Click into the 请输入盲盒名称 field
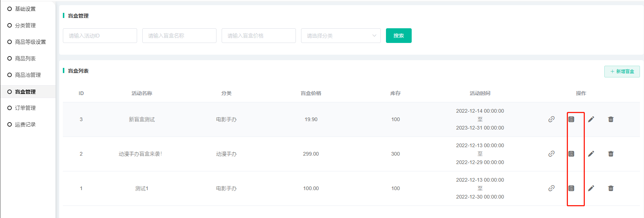Screen dimensions: 644x218 [179, 36]
